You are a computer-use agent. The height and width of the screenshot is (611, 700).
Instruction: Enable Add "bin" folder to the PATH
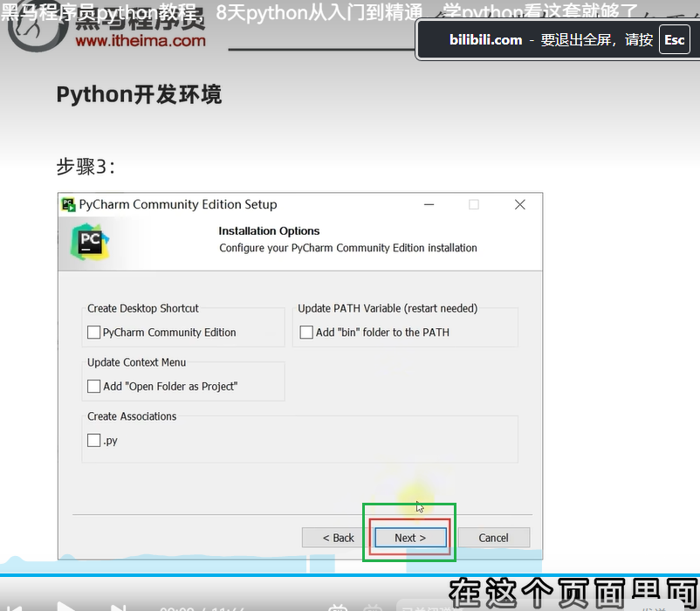point(306,332)
